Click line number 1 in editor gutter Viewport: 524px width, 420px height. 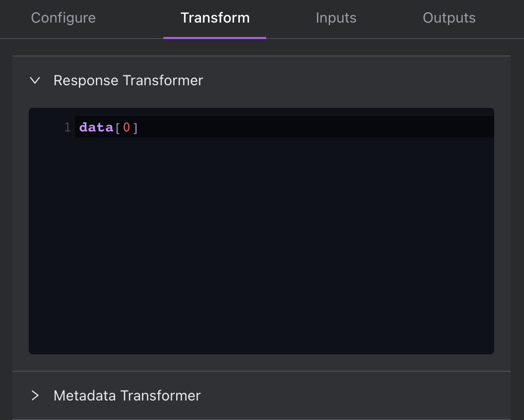tap(67, 127)
